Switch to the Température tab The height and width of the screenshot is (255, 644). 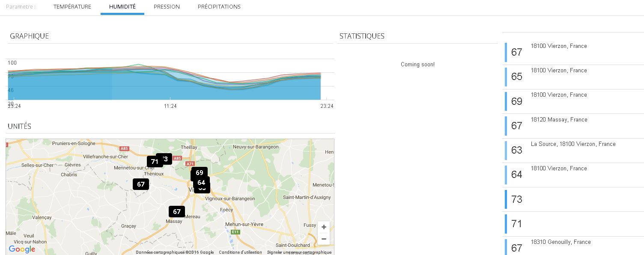click(72, 7)
